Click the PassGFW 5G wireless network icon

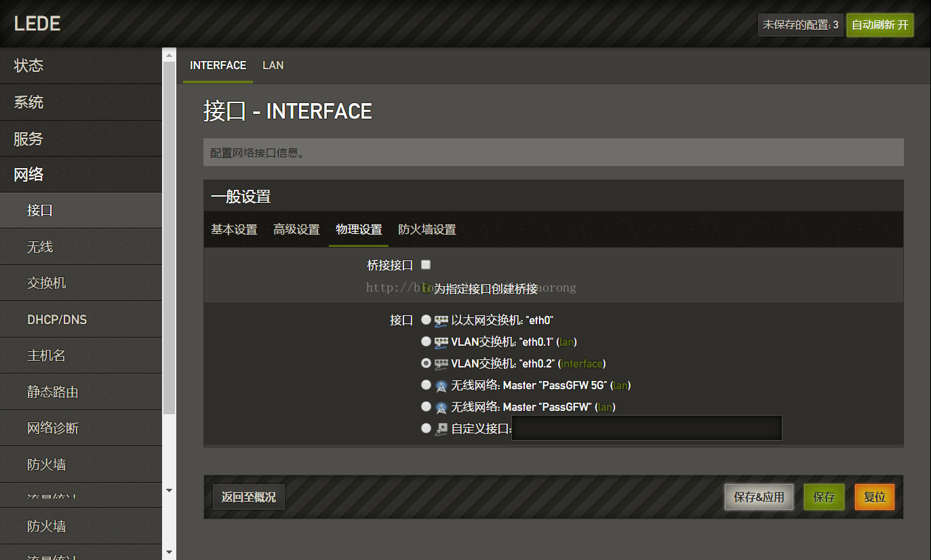click(x=441, y=386)
